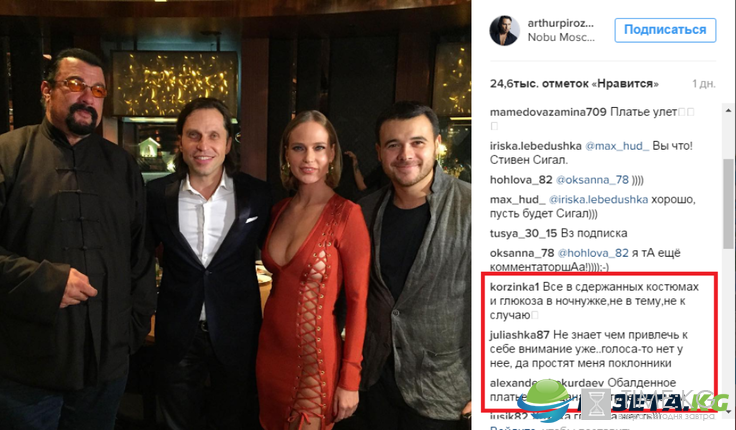736x430 pixels.
Task: Open hohlova_82 commenter profile
Action: [521, 180]
